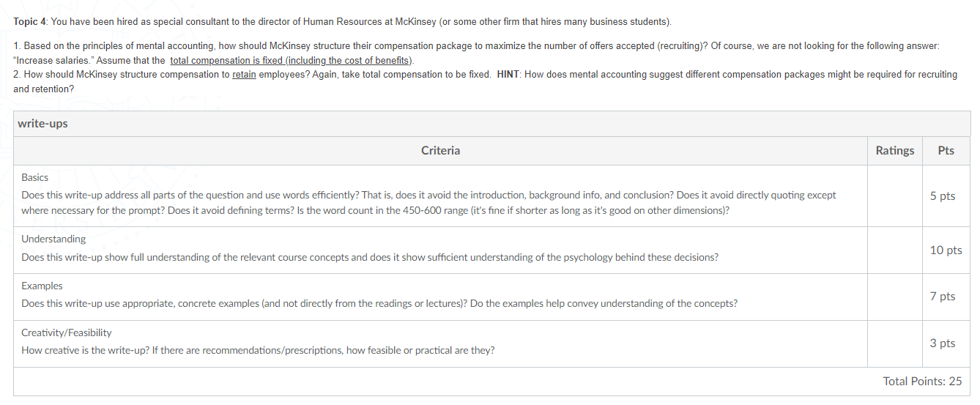Click the 10 pts value for Understanding

point(946,250)
